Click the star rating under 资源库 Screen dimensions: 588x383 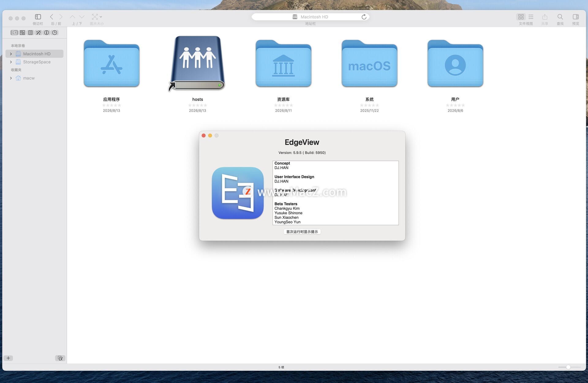pos(283,105)
